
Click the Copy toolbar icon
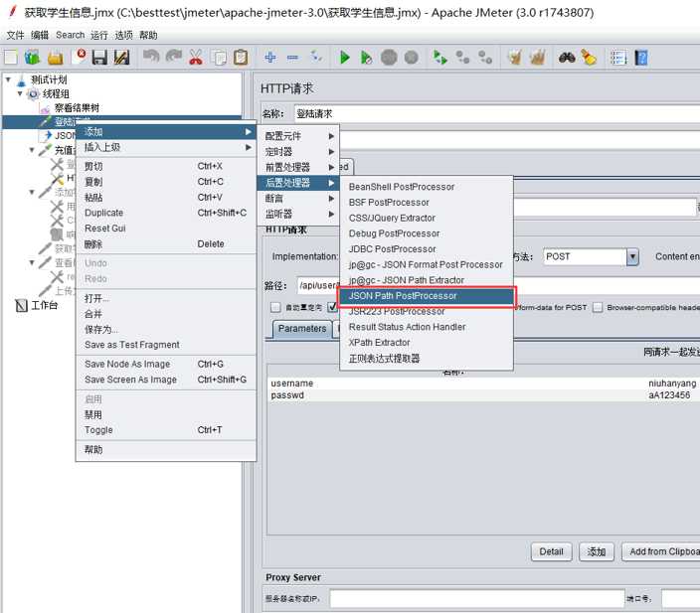[x=219, y=58]
